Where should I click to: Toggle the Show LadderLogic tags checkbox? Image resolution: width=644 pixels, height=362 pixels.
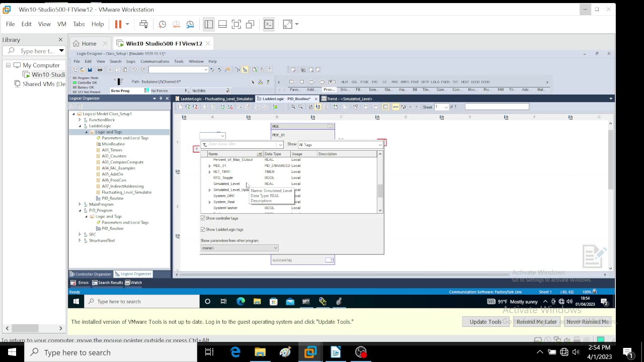tap(203, 229)
